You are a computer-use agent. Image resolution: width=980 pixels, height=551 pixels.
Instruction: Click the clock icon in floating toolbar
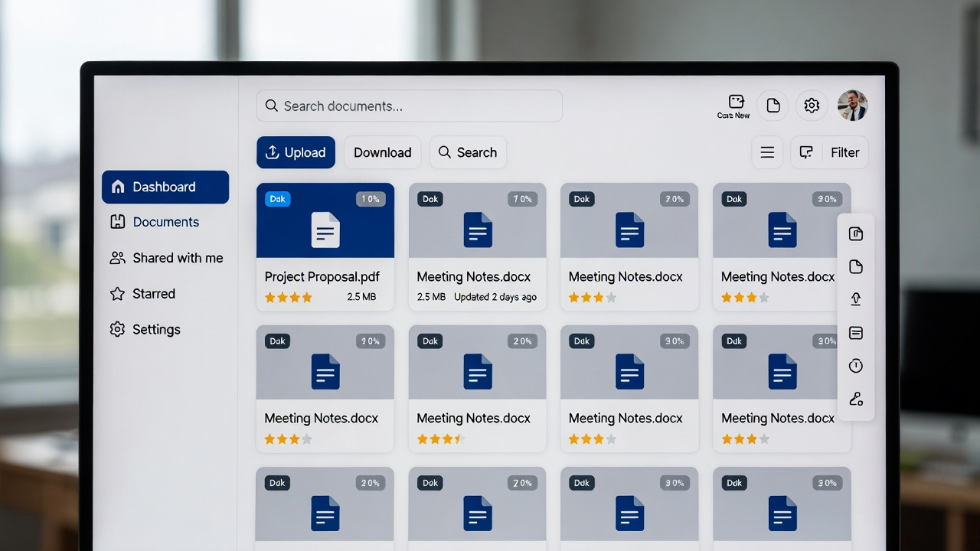(856, 366)
